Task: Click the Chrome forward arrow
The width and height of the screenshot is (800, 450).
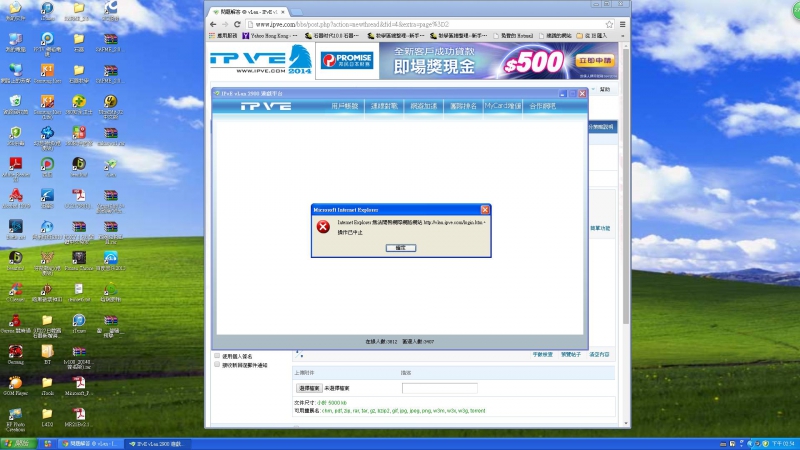Action: [x=225, y=24]
